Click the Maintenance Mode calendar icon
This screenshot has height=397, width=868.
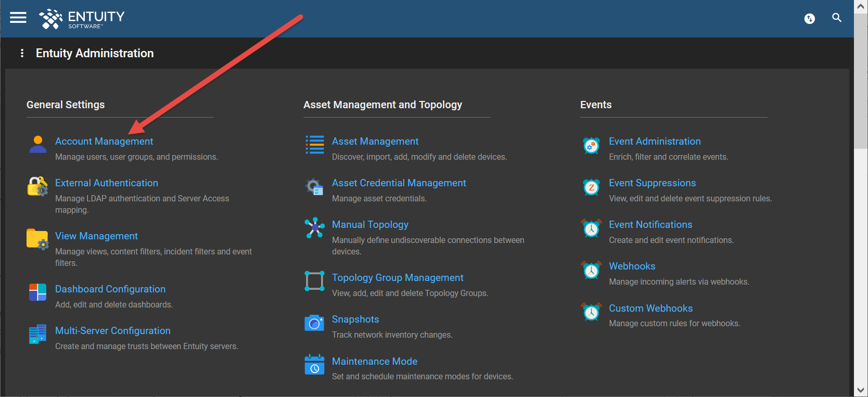click(x=314, y=364)
